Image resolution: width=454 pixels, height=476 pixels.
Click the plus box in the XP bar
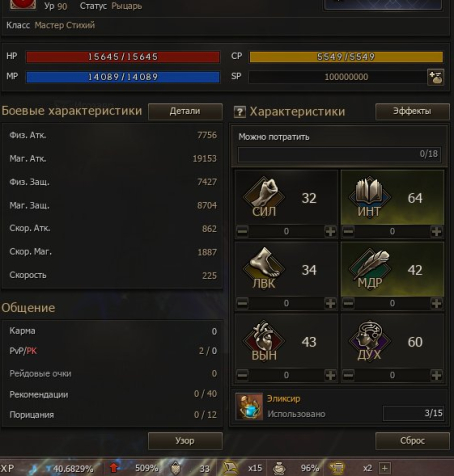pos(385,468)
